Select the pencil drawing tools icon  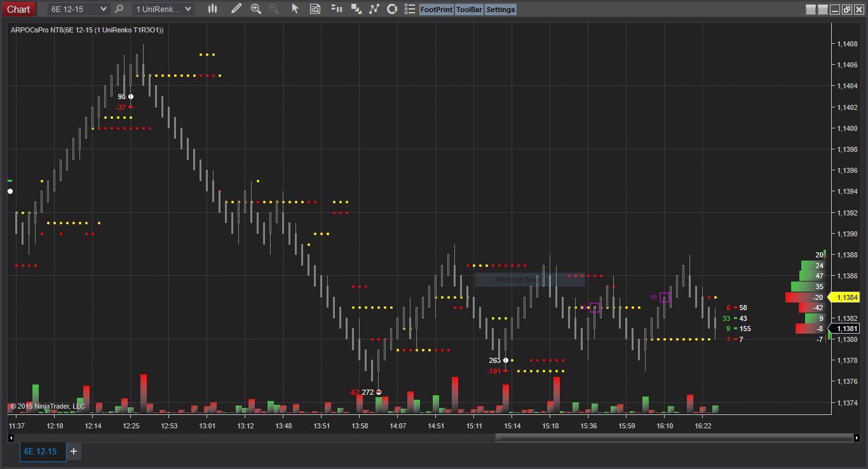tap(236, 9)
